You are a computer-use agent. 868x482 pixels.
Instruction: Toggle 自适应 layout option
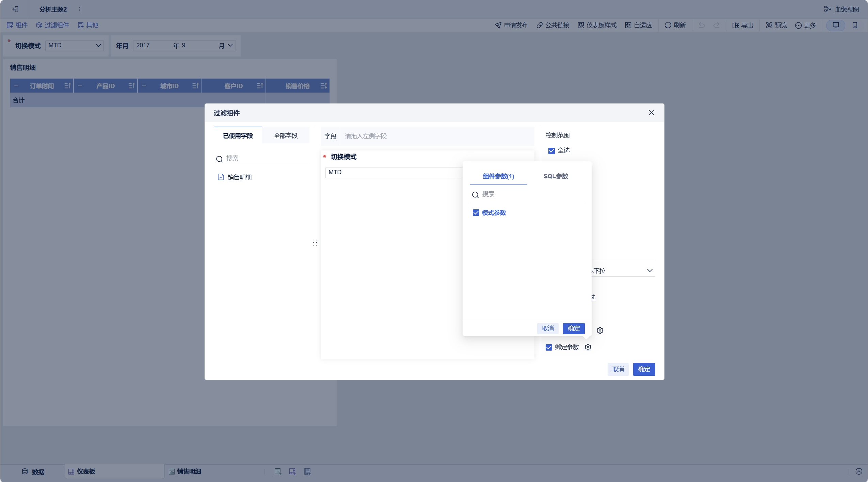(x=638, y=25)
